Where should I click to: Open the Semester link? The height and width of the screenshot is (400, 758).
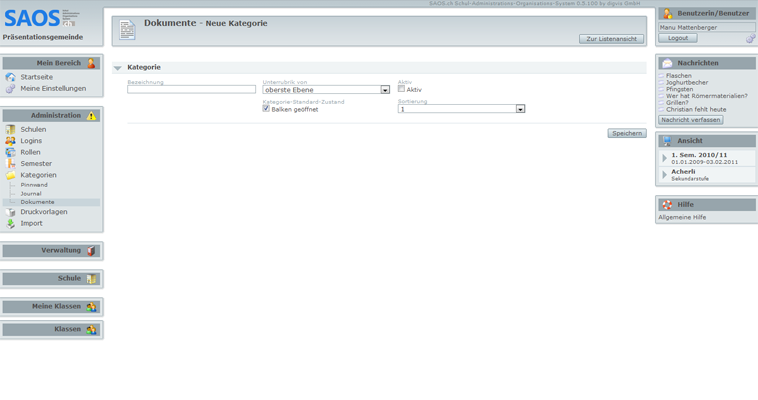pyautogui.click(x=36, y=163)
